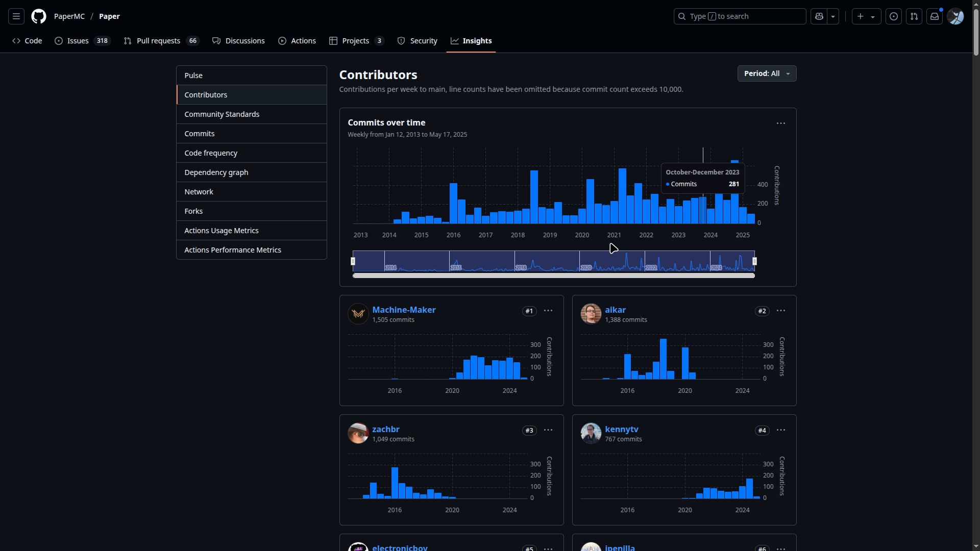Open the create new plus menu

[866, 16]
